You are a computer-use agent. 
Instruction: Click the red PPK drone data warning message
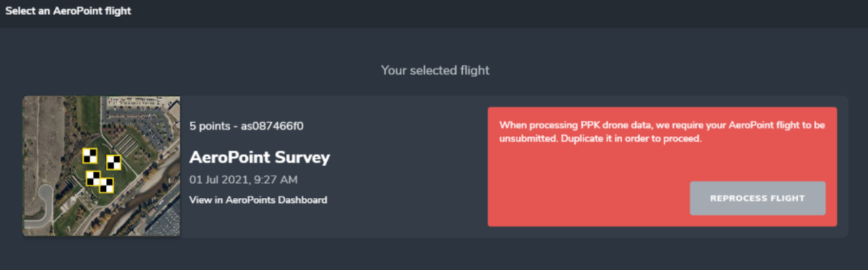click(661, 132)
